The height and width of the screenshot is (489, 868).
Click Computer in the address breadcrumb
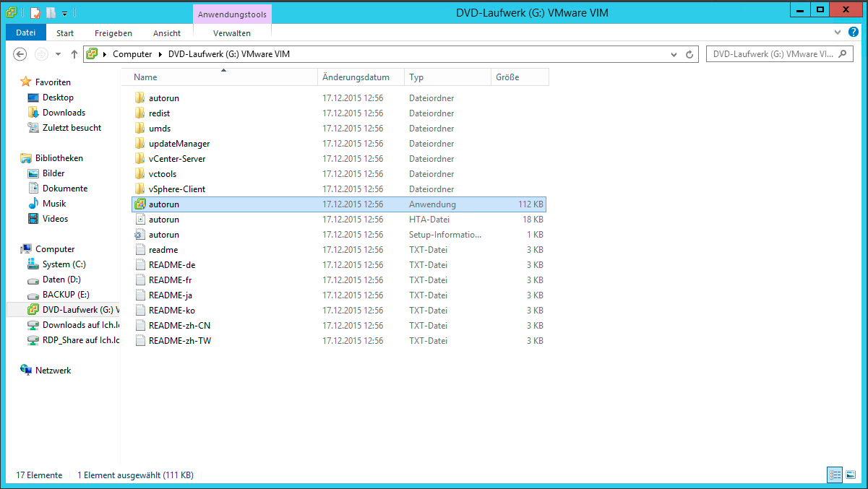pos(132,54)
